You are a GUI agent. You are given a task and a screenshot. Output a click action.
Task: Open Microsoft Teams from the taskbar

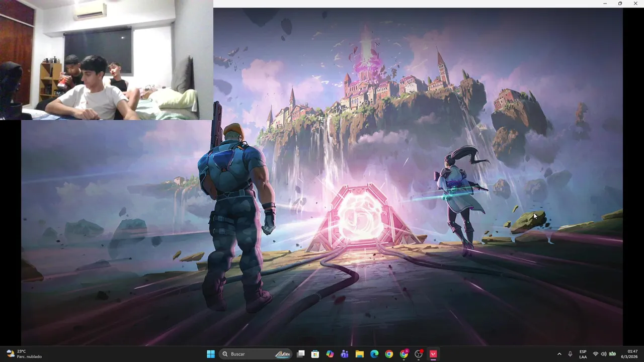345,354
